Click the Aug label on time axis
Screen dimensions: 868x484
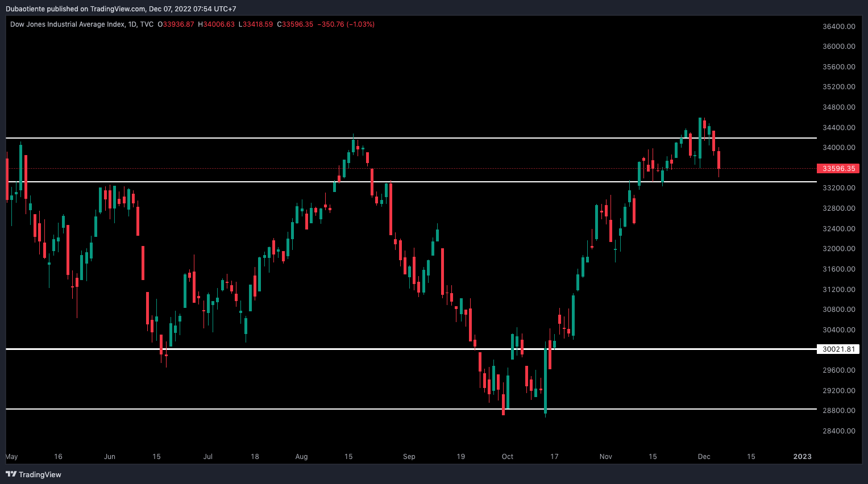[x=301, y=457]
